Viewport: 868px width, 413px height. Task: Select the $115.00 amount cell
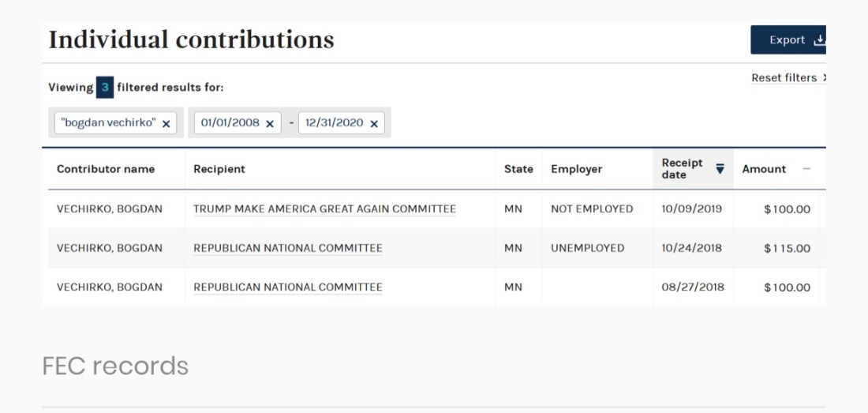[x=787, y=249]
